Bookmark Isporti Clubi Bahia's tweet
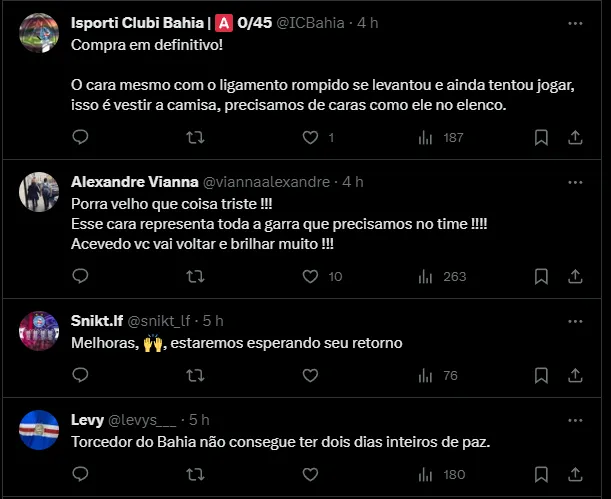This screenshot has height=499, width=611. tap(541, 137)
